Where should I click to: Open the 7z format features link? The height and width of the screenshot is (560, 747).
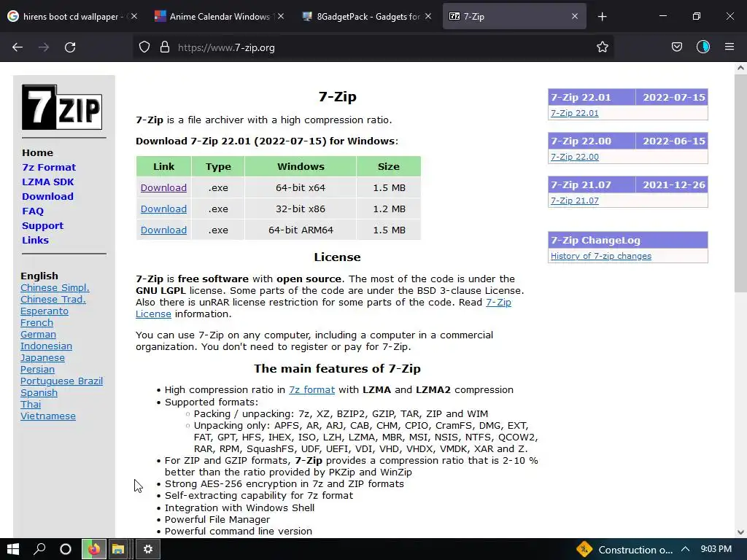(311, 389)
